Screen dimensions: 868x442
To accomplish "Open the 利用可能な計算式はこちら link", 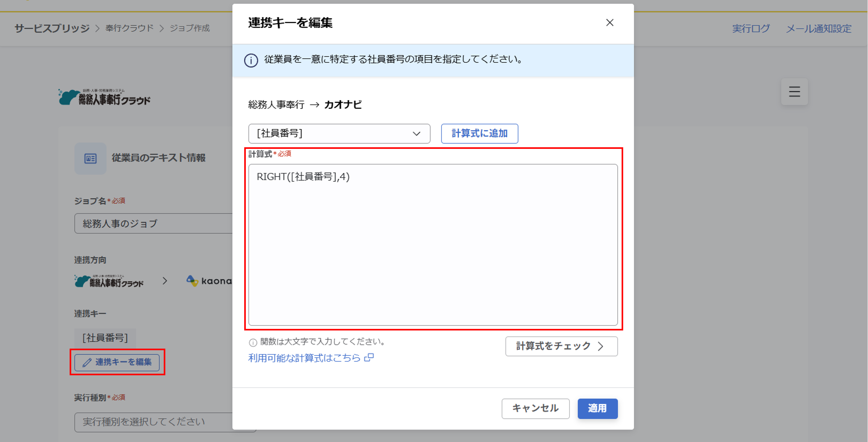I will [x=304, y=358].
